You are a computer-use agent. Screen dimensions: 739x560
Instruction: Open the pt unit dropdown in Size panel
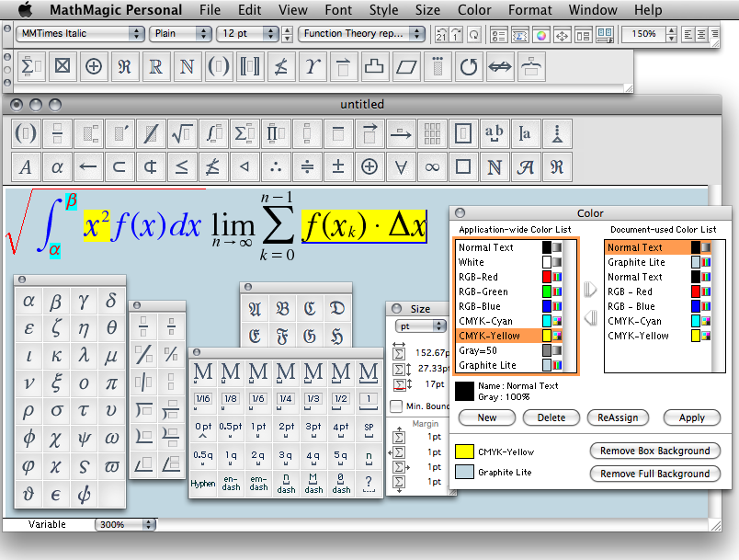pos(420,326)
